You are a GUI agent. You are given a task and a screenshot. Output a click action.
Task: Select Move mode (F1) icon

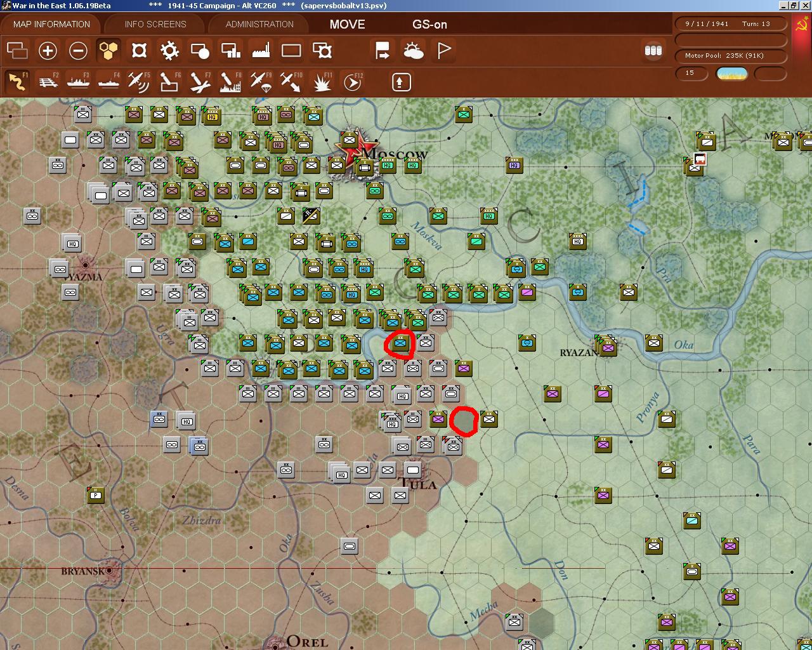(x=17, y=81)
